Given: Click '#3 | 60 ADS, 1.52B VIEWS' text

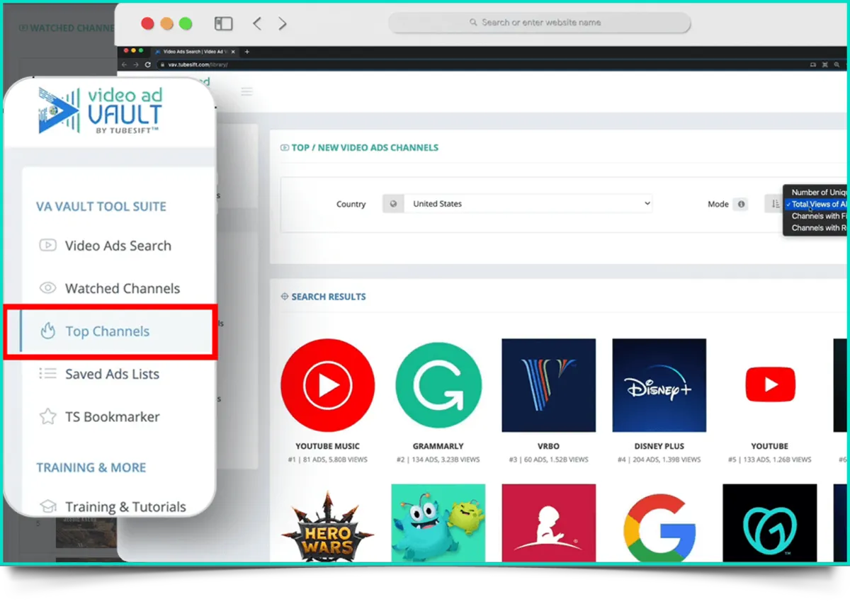Looking at the screenshot, I should (548, 460).
